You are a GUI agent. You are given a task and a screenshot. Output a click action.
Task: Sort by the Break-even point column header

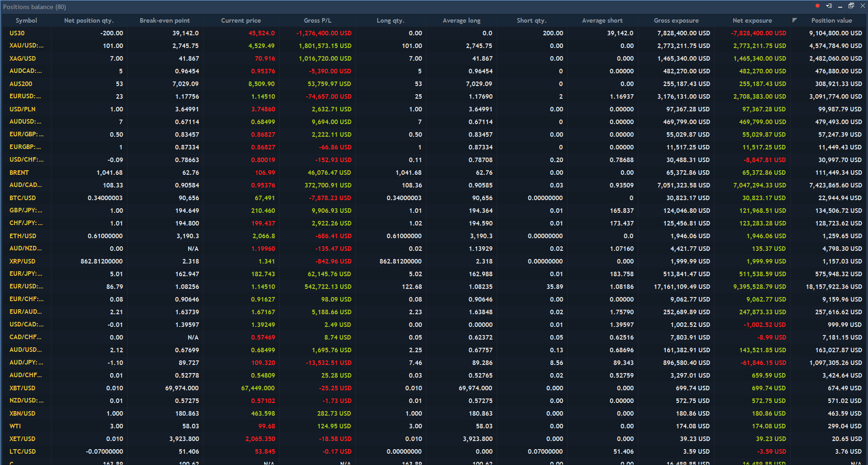(165, 20)
